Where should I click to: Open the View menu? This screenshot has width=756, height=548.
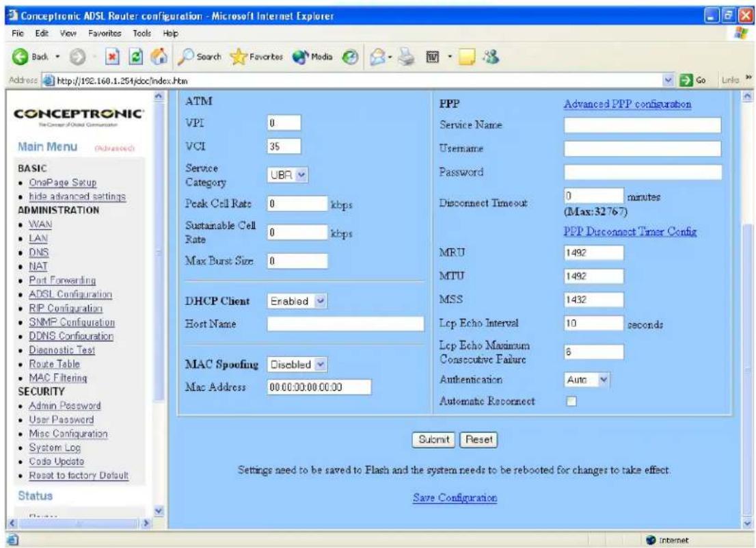coord(68,34)
